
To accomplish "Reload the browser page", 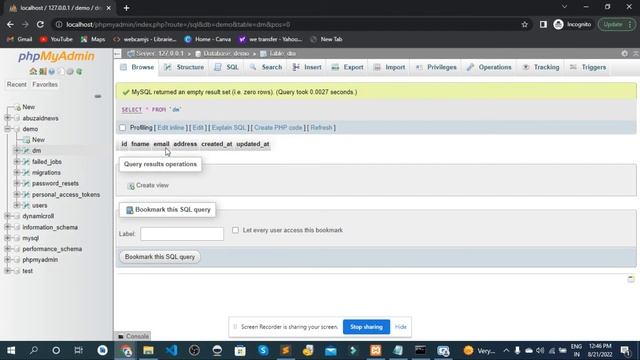I will [x=40, y=24].
